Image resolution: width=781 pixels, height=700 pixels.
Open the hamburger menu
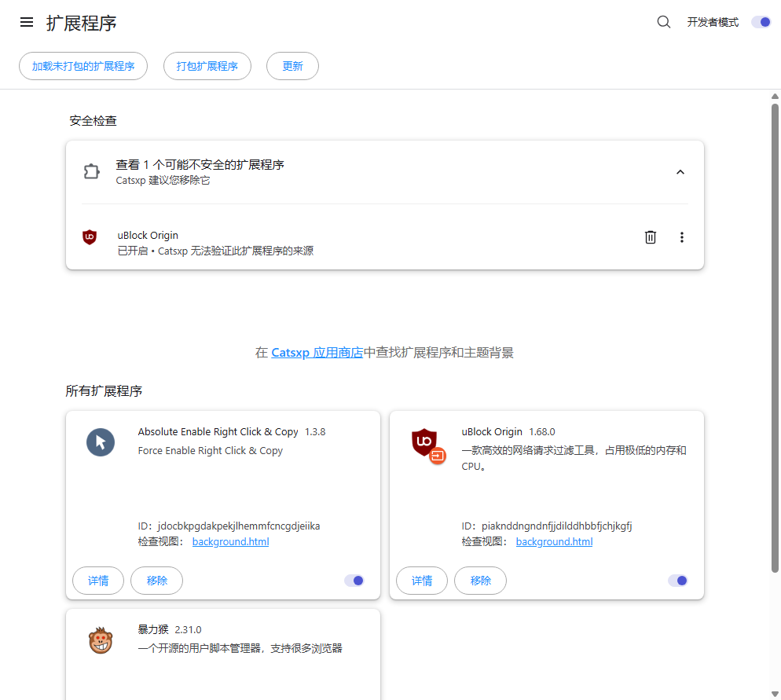[26, 21]
